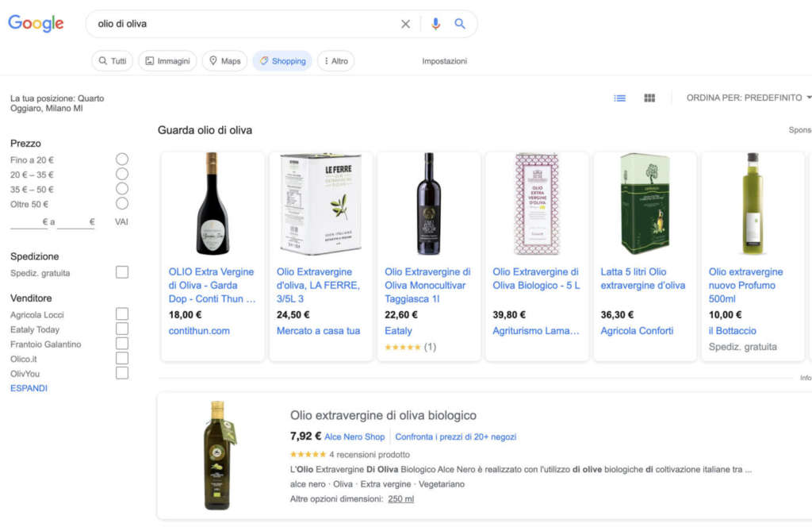This screenshot has width=812, height=527.
Task: Click the star rating of Alce Nero oil
Action: tap(308, 455)
